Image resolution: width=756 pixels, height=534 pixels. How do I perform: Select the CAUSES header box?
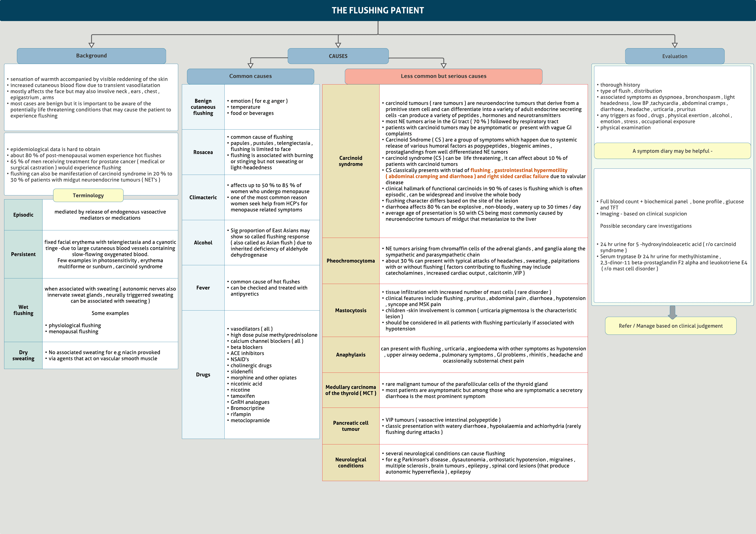point(338,56)
